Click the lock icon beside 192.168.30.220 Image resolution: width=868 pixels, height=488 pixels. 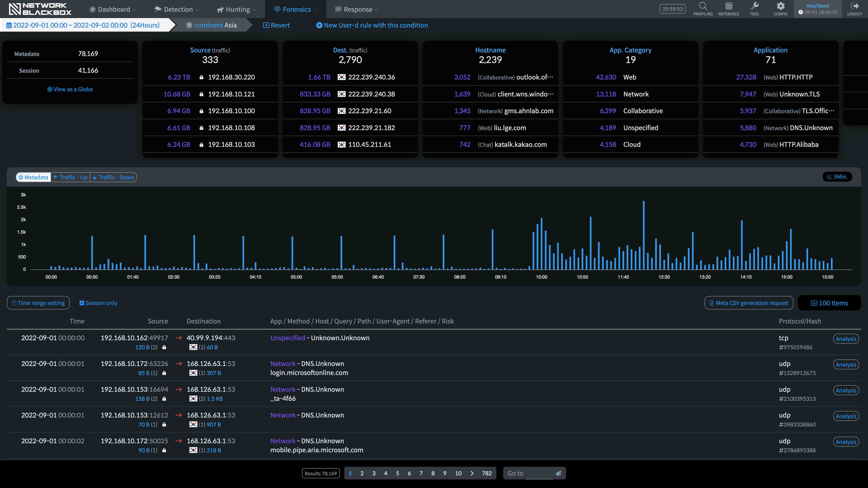click(x=201, y=77)
